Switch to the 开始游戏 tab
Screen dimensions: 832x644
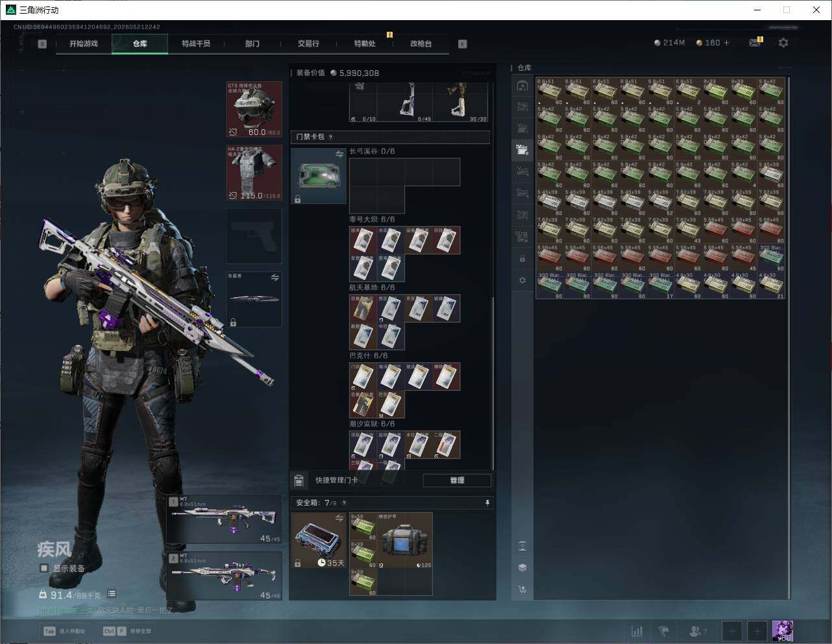[x=84, y=43]
